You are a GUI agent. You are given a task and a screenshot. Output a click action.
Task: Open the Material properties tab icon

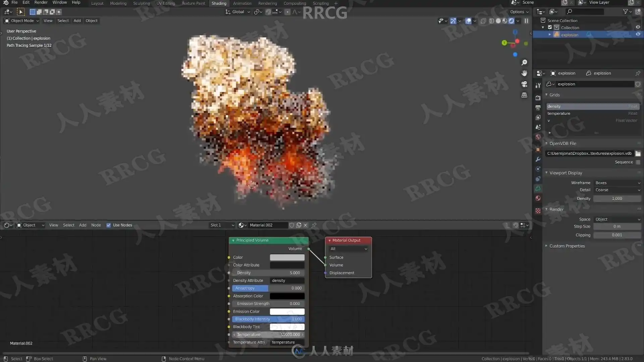[538, 198]
